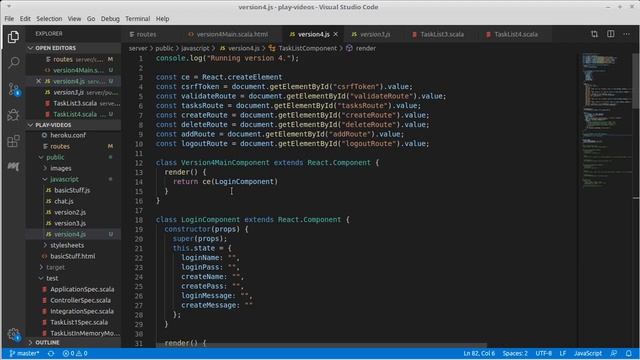Collapse the public folder
This screenshot has width=640, height=360.
[x=73, y=157]
